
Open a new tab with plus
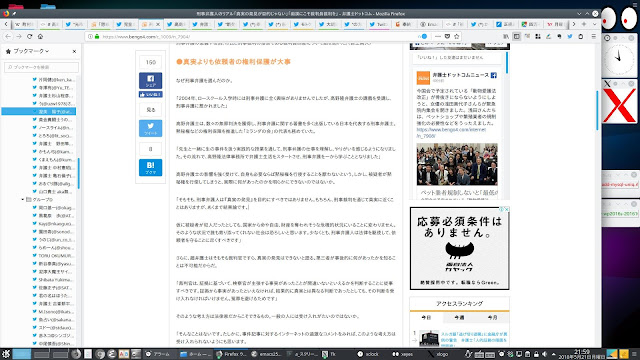point(584,24)
